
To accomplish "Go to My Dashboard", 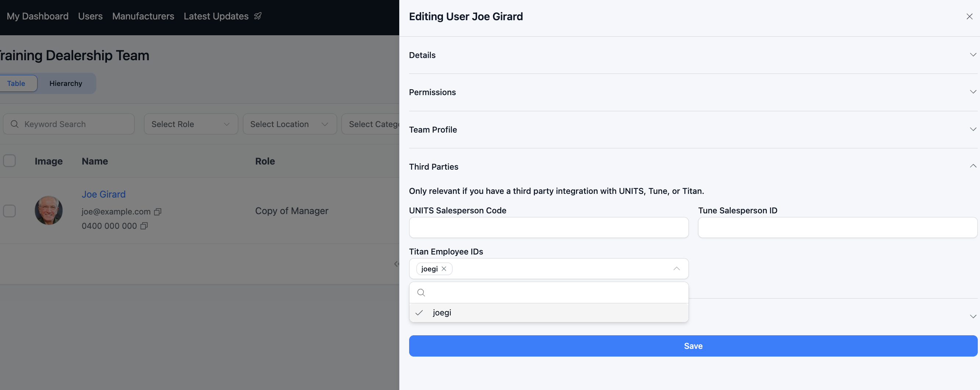I will (37, 16).
